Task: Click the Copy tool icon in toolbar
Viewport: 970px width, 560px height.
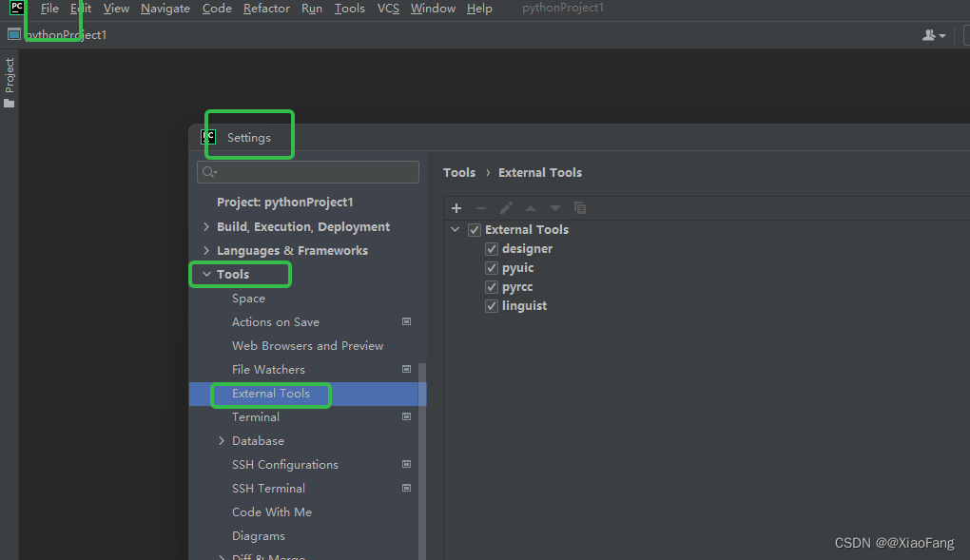Action: click(x=580, y=208)
